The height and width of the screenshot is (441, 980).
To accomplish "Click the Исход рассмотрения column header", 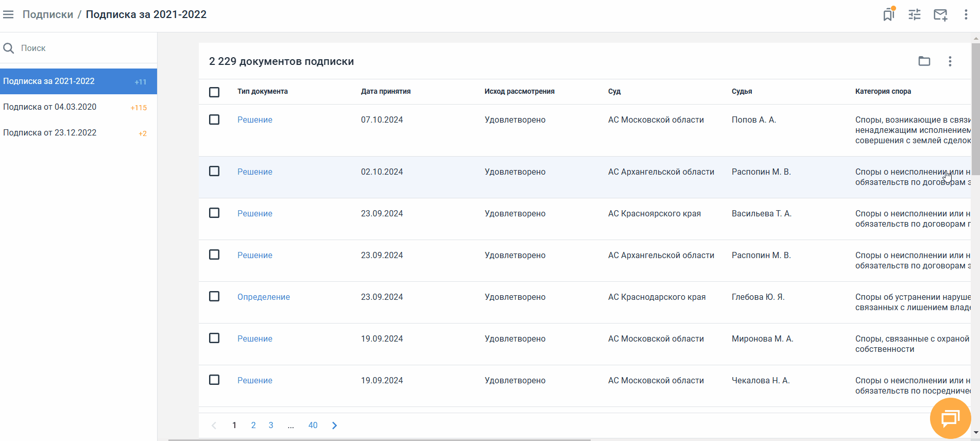I will click(520, 91).
